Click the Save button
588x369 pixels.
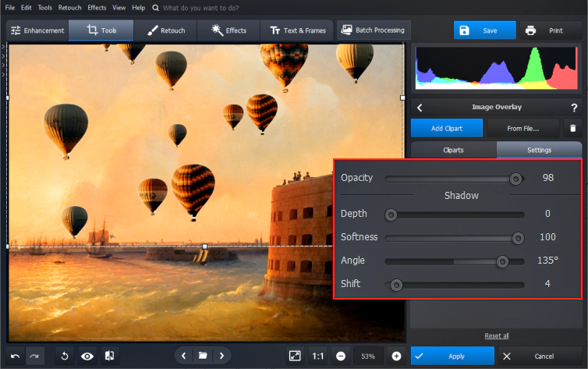(484, 30)
